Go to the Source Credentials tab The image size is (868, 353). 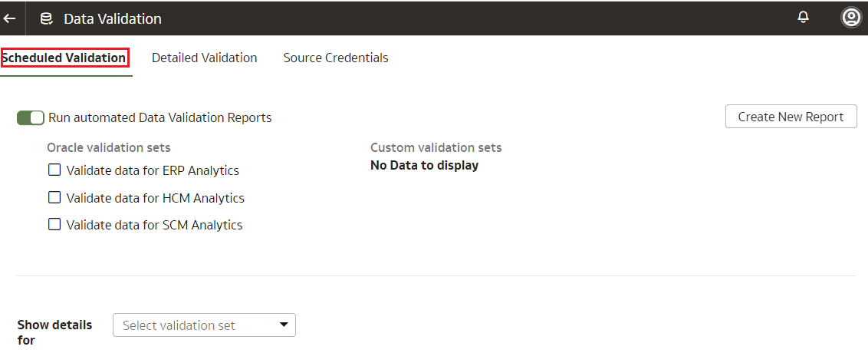pos(336,58)
